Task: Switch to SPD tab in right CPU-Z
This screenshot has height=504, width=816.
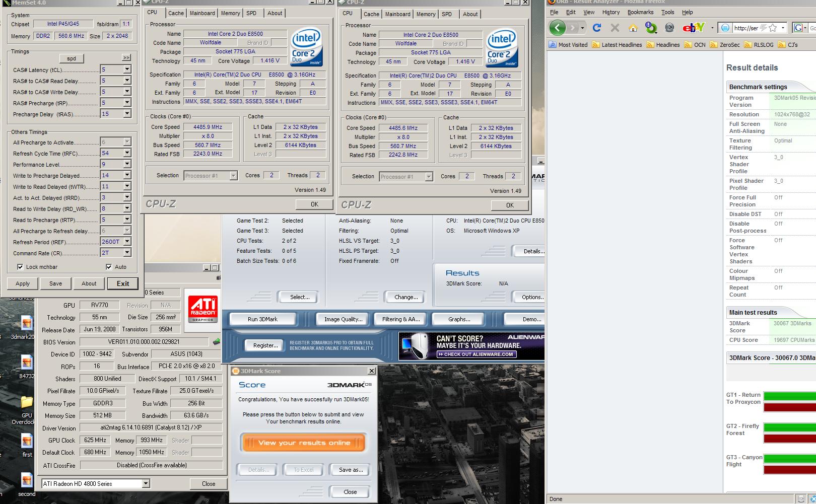Action: click(x=447, y=14)
